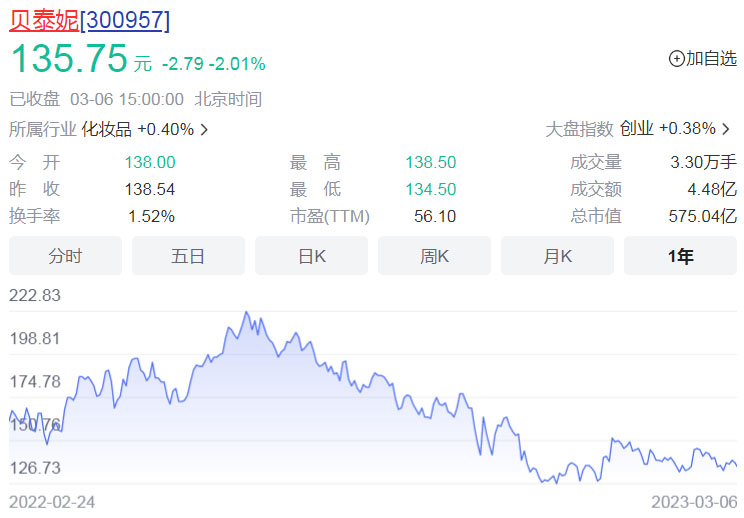Select the 周K chart tab
The image size is (744, 518).
(x=434, y=256)
